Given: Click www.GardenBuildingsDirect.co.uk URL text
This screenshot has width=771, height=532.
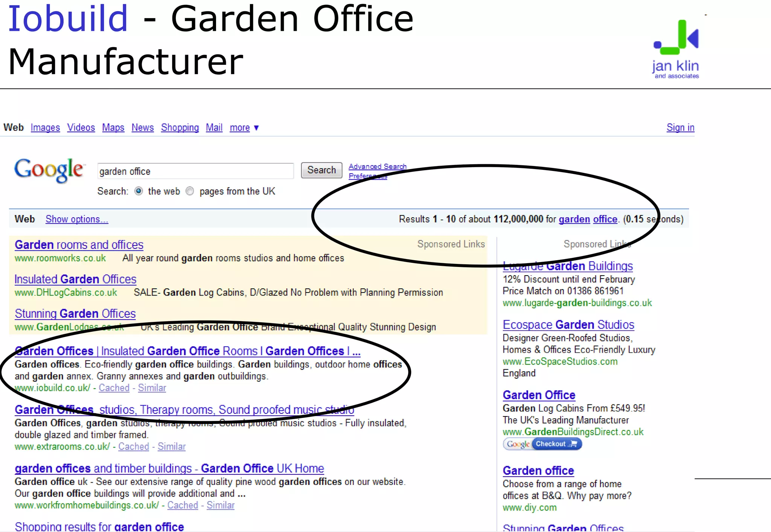Looking at the screenshot, I should [573, 432].
